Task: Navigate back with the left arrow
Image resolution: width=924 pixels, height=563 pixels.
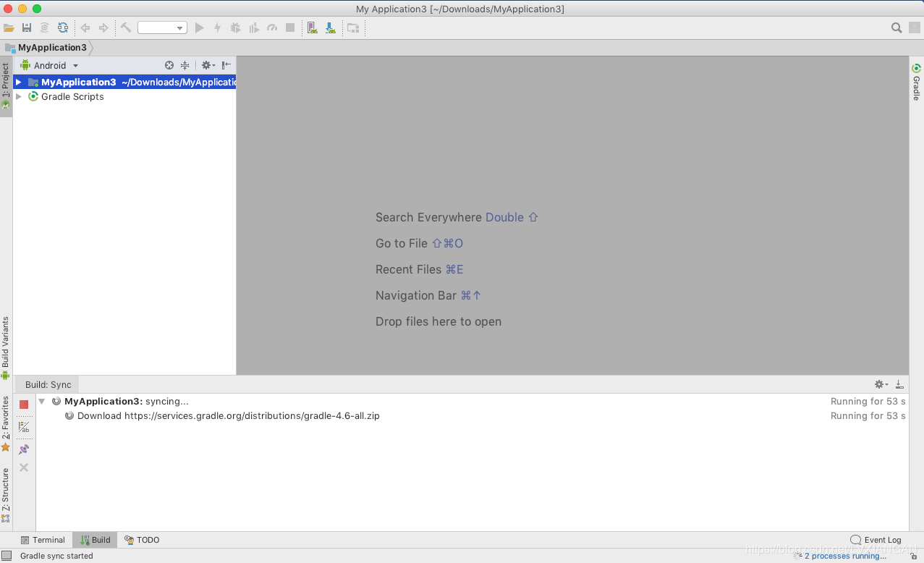Action: click(85, 27)
